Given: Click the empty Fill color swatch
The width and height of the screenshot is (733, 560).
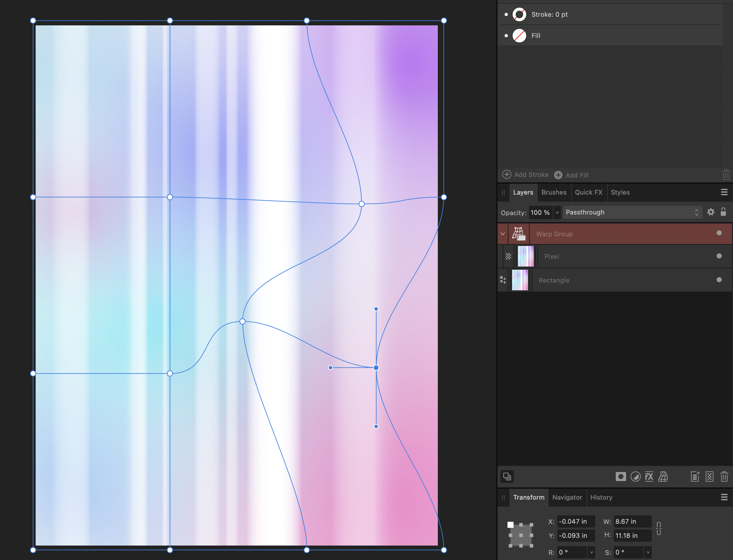Looking at the screenshot, I should [519, 36].
